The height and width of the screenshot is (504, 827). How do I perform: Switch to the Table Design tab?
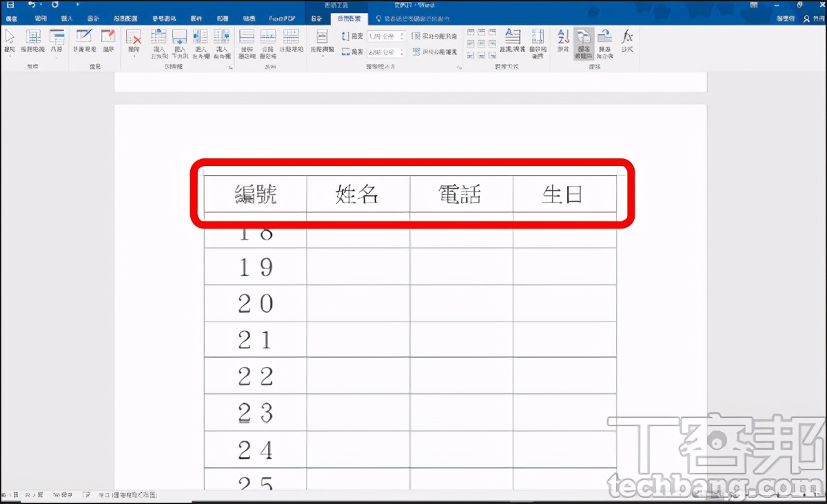(x=317, y=19)
